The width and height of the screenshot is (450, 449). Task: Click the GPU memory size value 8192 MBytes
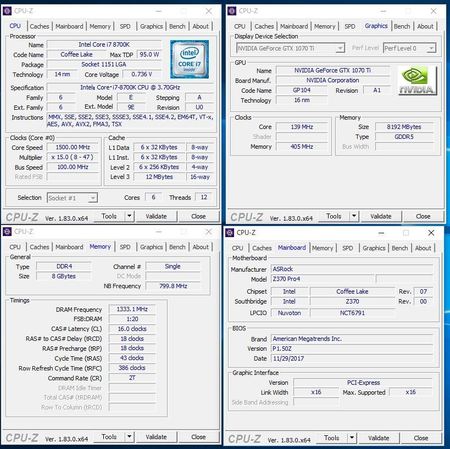[x=404, y=127]
